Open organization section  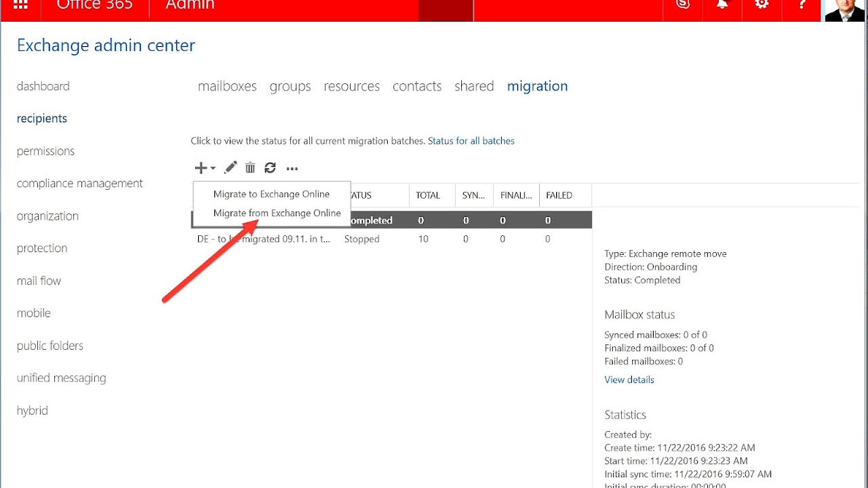47,216
